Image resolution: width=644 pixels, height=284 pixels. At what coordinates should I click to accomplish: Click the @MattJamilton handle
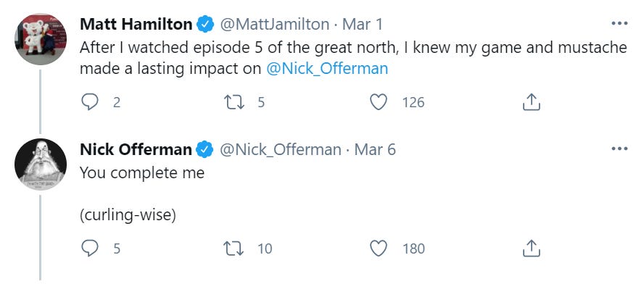pos(275,24)
